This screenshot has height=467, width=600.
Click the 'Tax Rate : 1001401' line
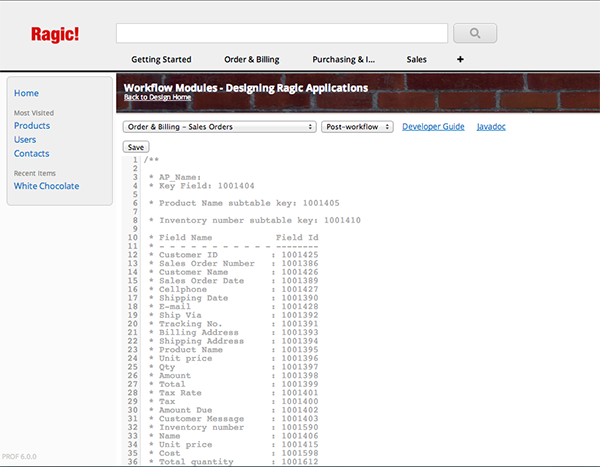click(233, 393)
